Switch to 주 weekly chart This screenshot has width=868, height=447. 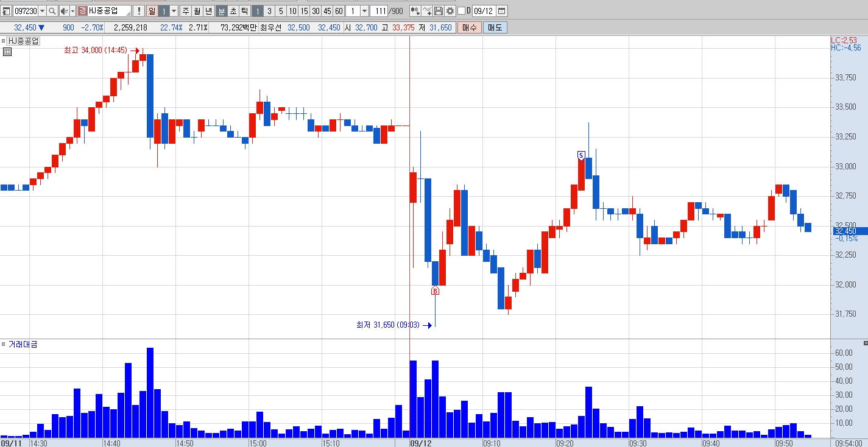pos(186,11)
